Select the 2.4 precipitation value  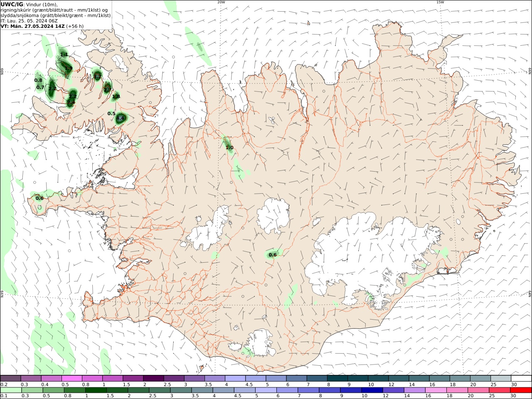[x=71, y=102]
